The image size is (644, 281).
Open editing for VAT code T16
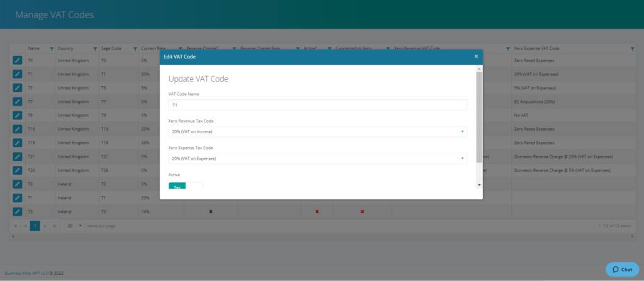tap(17, 129)
